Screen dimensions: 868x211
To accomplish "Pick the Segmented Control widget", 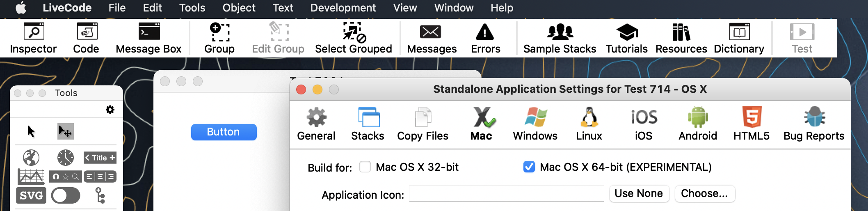I will coord(100,177).
